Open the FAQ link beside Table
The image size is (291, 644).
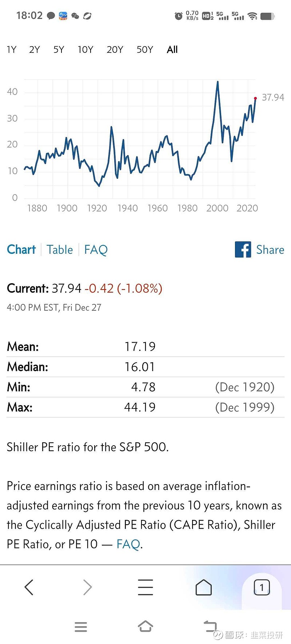click(x=96, y=250)
